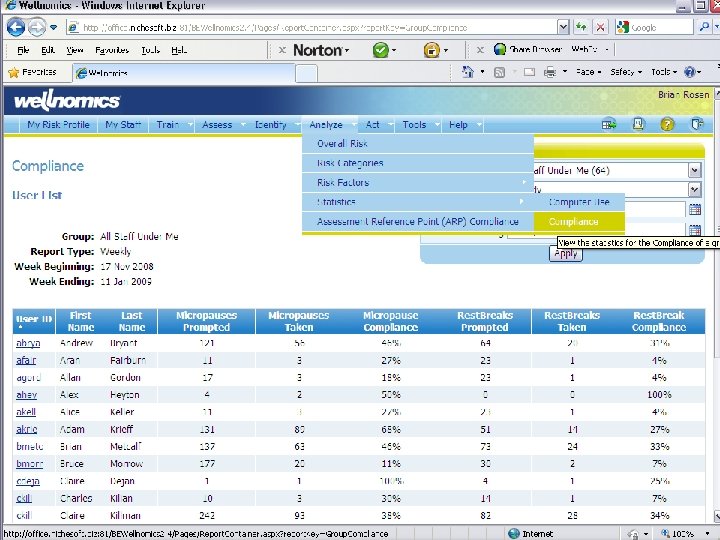
Task: Open the group selector 'Staff Under Me (64)' dropdown
Action: click(x=695, y=170)
